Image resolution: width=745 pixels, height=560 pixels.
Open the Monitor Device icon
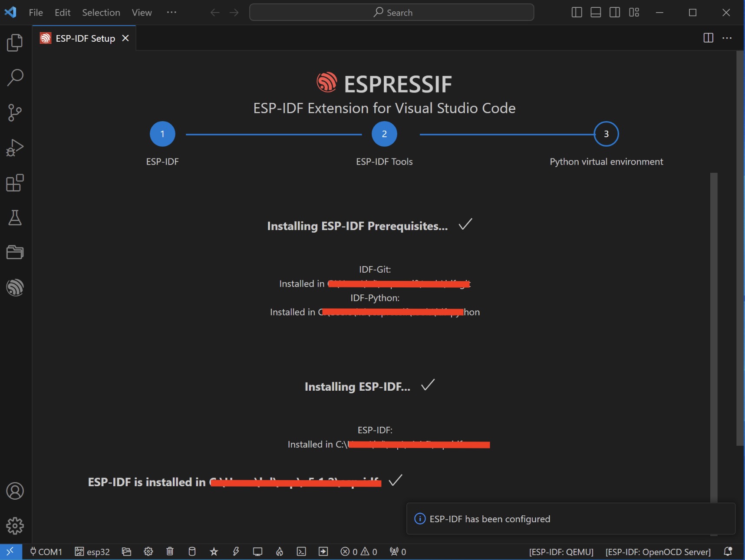point(258,552)
